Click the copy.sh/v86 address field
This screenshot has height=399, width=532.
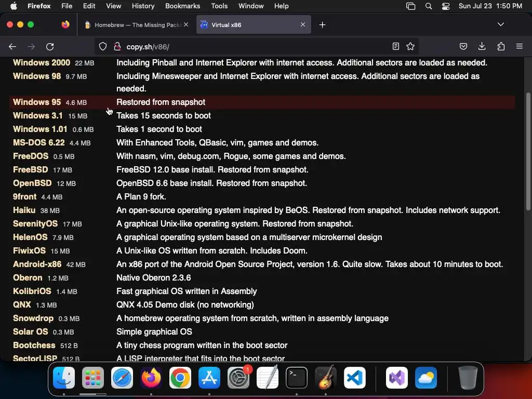[x=256, y=46]
